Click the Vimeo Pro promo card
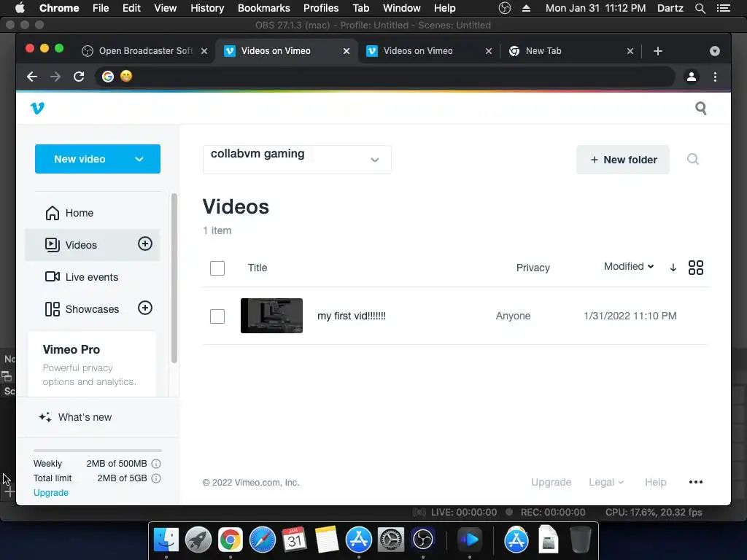The width and height of the screenshot is (747, 560). click(x=91, y=365)
